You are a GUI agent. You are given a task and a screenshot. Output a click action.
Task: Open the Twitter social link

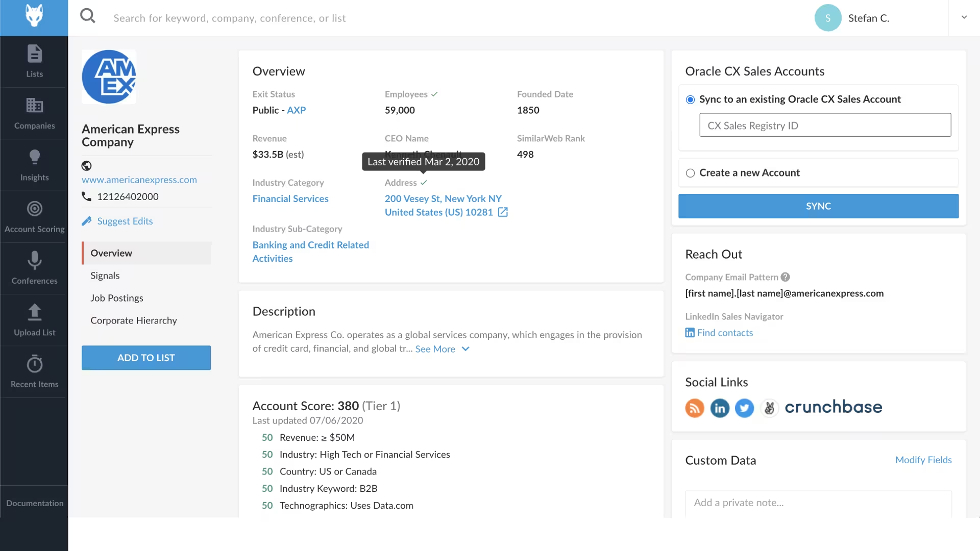coord(744,408)
